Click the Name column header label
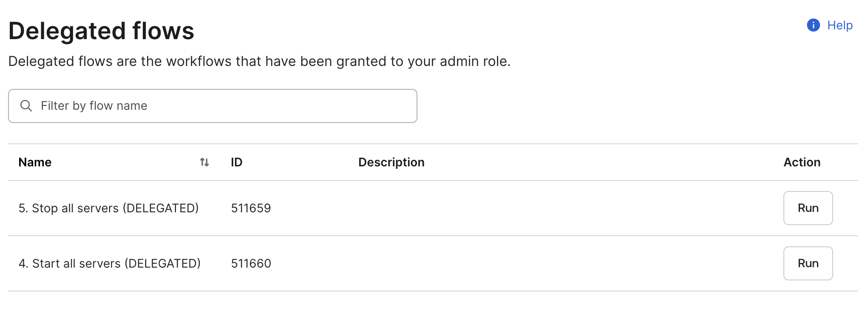Screen dimensions: 868x314 click(35, 162)
